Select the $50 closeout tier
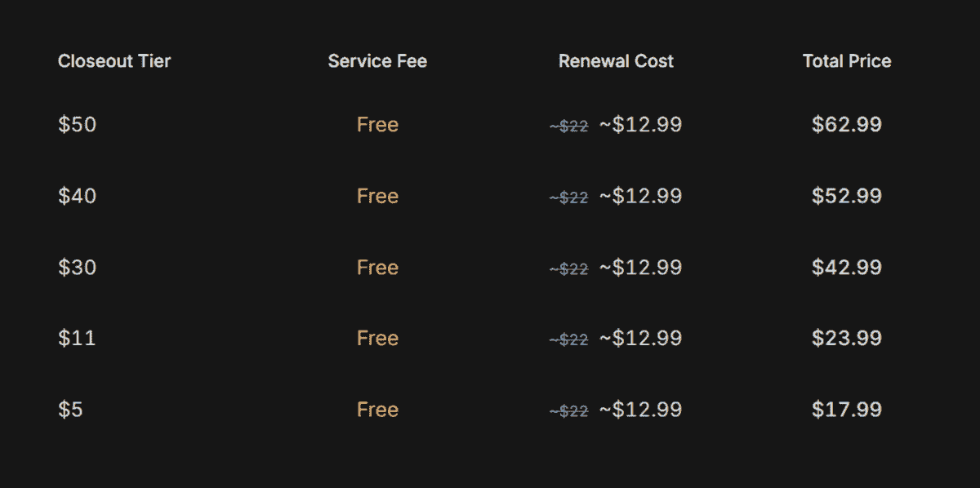The height and width of the screenshot is (488, 980). (77, 125)
